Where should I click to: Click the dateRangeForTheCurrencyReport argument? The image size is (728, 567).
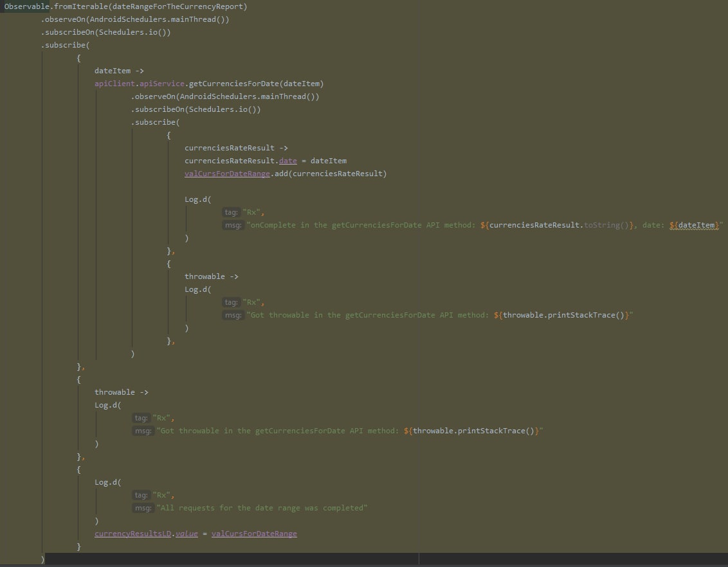point(178,6)
